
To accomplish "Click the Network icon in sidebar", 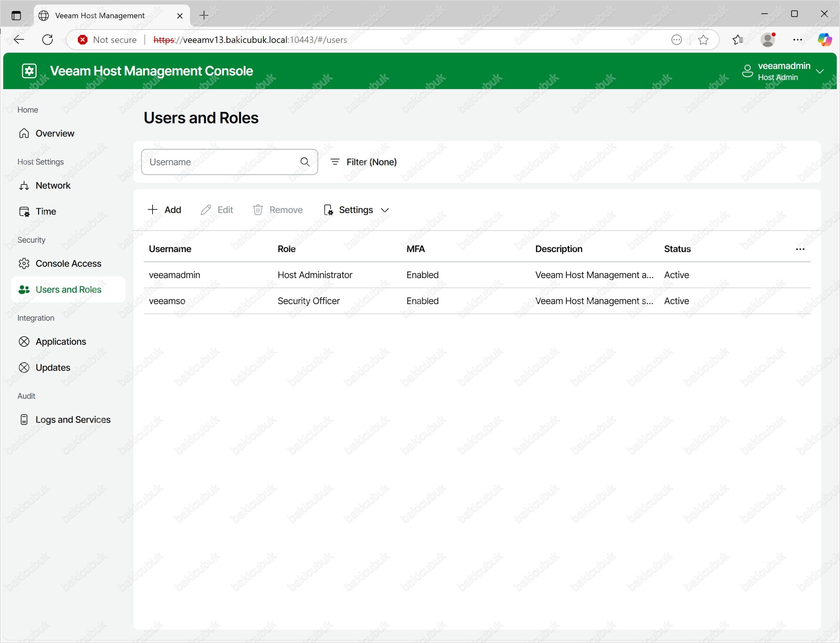I will [x=24, y=186].
